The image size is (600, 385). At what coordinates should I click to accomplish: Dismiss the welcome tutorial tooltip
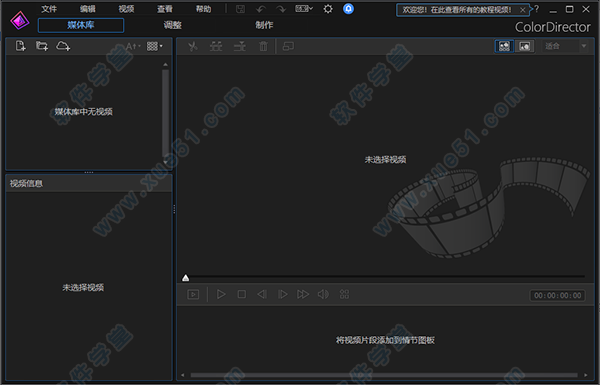[523, 10]
